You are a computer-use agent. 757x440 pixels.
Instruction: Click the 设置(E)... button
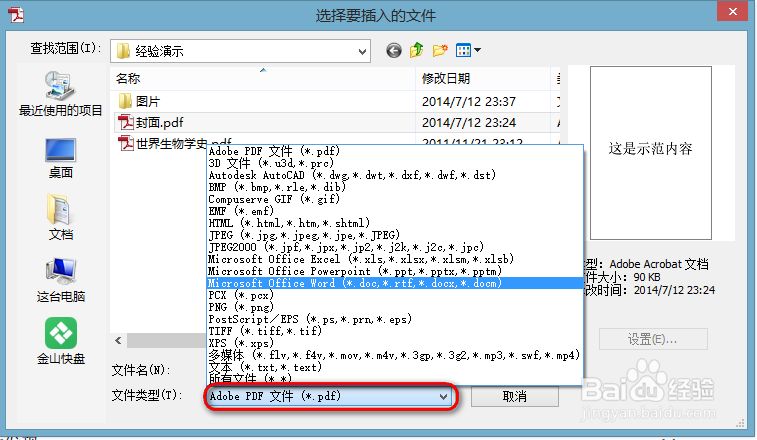(653, 339)
